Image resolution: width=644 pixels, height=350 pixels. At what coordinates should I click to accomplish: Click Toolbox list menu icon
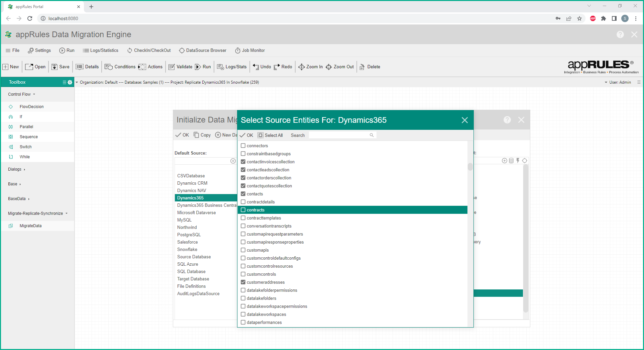point(65,82)
